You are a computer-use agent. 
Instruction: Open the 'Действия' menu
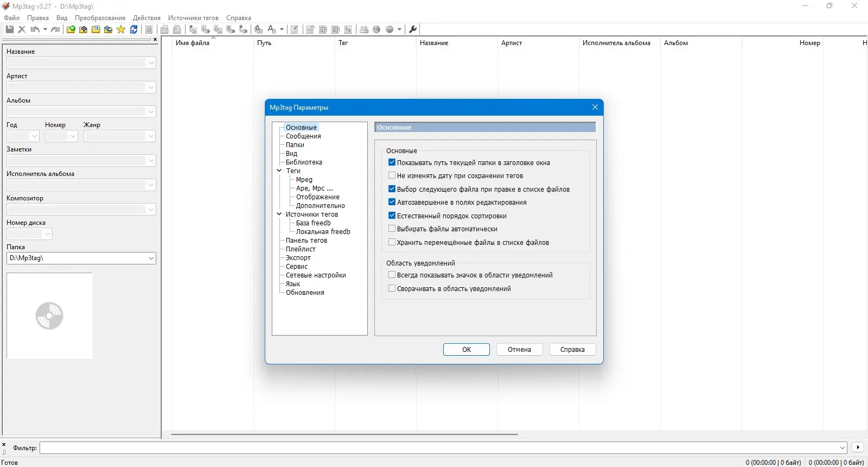coord(146,18)
